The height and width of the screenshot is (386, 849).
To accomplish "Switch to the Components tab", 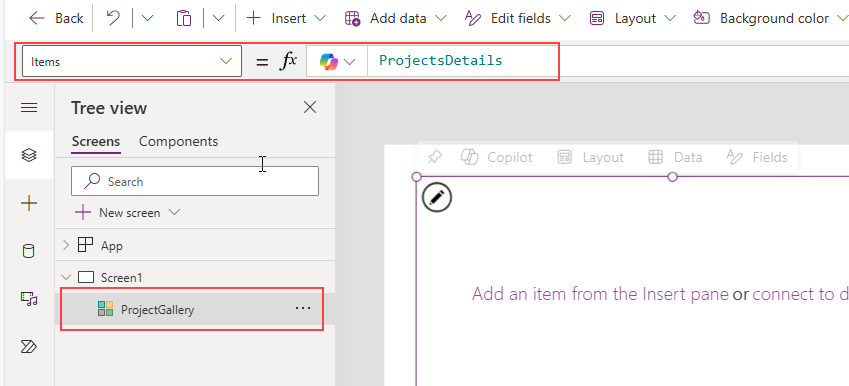I will 179,141.
